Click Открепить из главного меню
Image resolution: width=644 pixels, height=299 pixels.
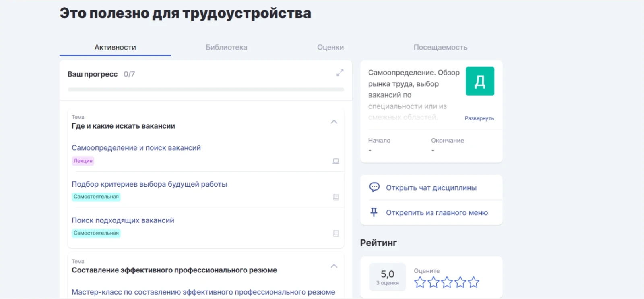pyautogui.click(x=437, y=213)
